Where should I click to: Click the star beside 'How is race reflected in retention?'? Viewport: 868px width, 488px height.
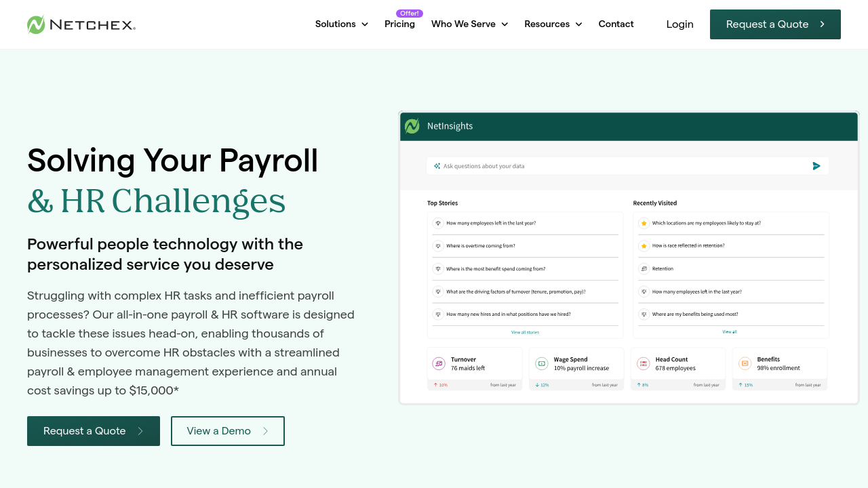tap(644, 246)
